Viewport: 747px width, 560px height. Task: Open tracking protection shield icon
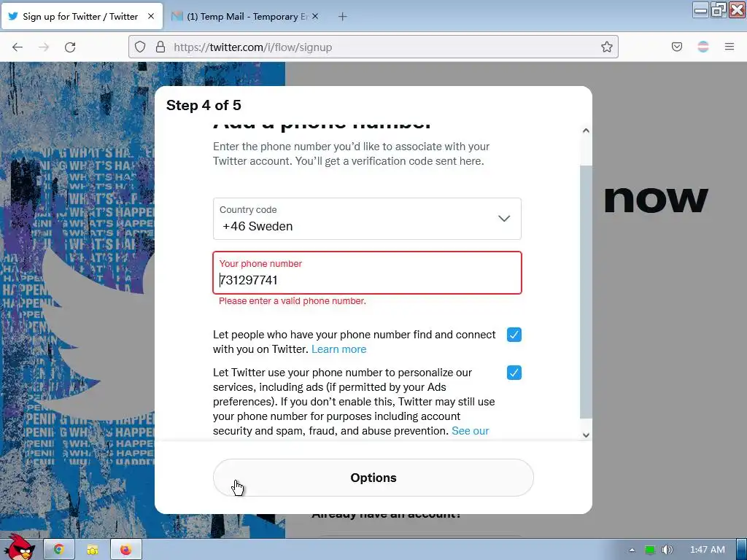tap(140, 47)
